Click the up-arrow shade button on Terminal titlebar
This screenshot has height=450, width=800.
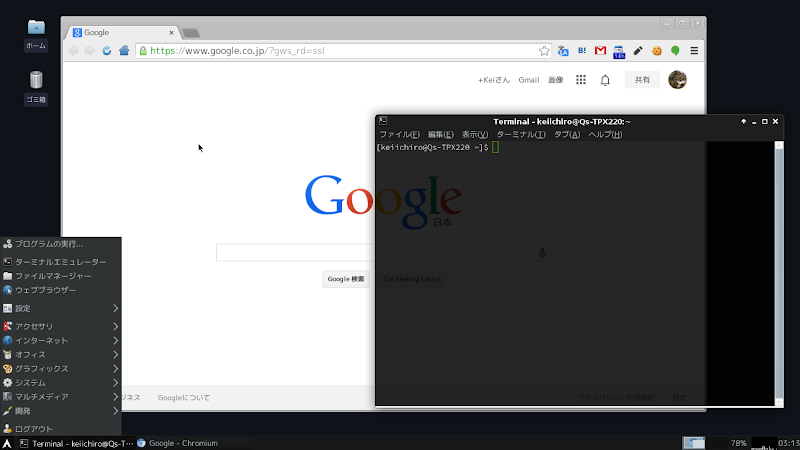tap(743, 121)
